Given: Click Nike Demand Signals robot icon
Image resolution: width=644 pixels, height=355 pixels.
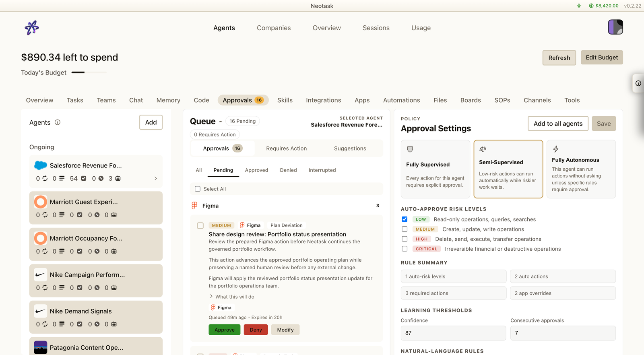Looking at the screenshot, I should pyautogui.click(x=114, y=324).
